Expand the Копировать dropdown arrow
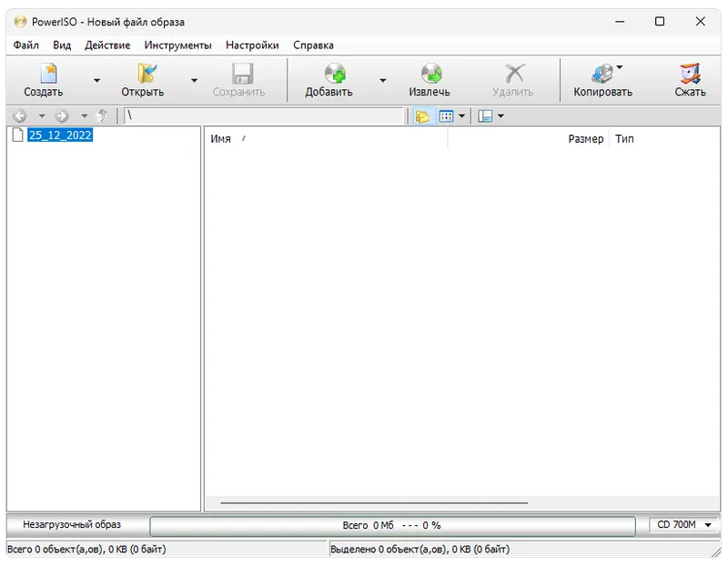The width and height of the screenshot is (728, 566). pyautogui.click(x=620, y=67)
